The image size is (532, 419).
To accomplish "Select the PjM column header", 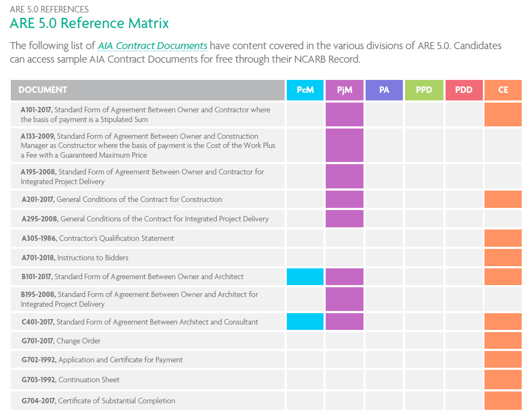I will 344,90.
